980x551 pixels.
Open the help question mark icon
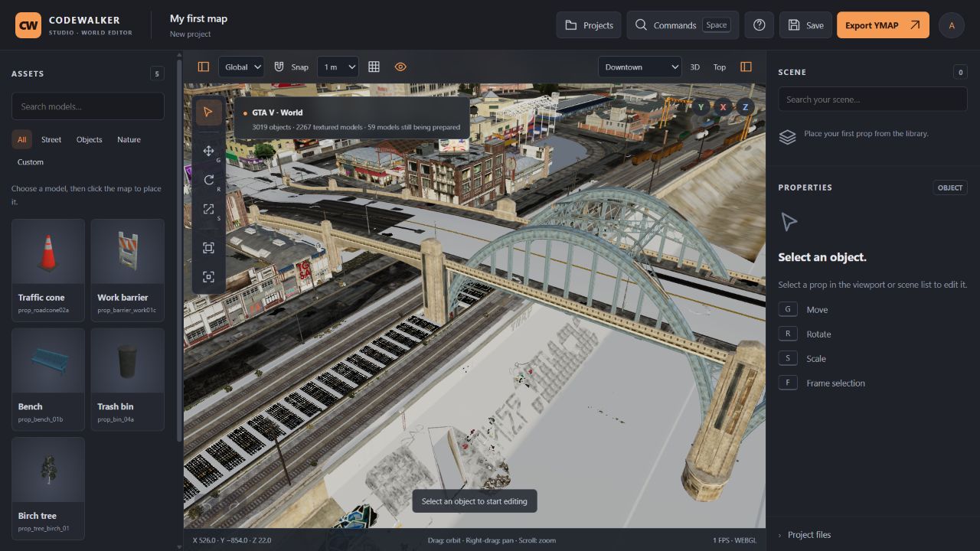[x=759, y=25]
